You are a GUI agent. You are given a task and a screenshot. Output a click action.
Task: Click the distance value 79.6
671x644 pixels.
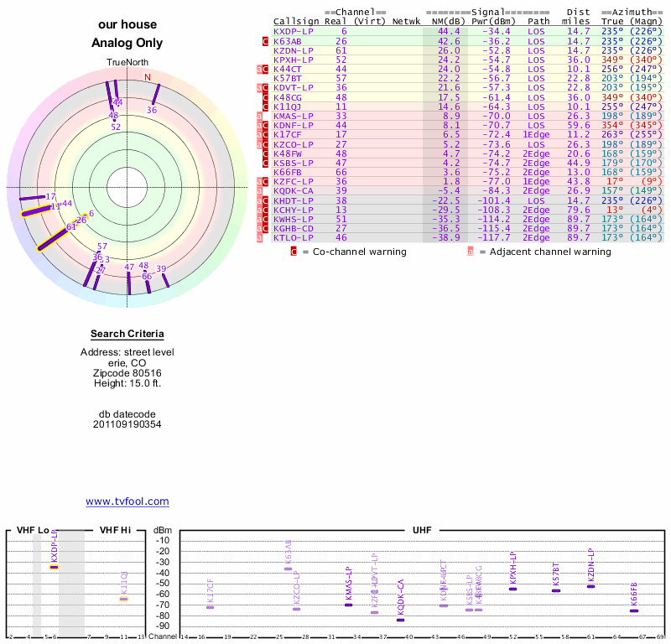[x=579, y=210]
